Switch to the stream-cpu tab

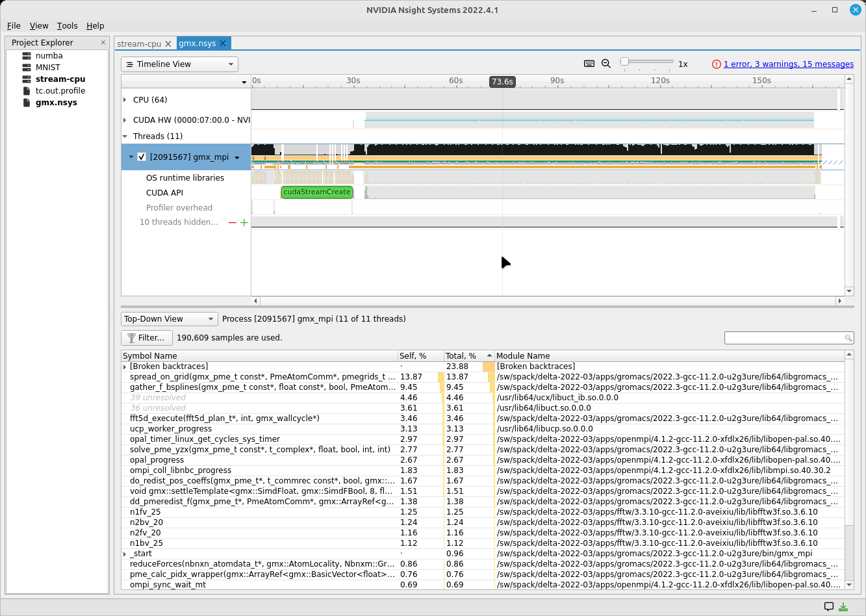coord(138,44)
